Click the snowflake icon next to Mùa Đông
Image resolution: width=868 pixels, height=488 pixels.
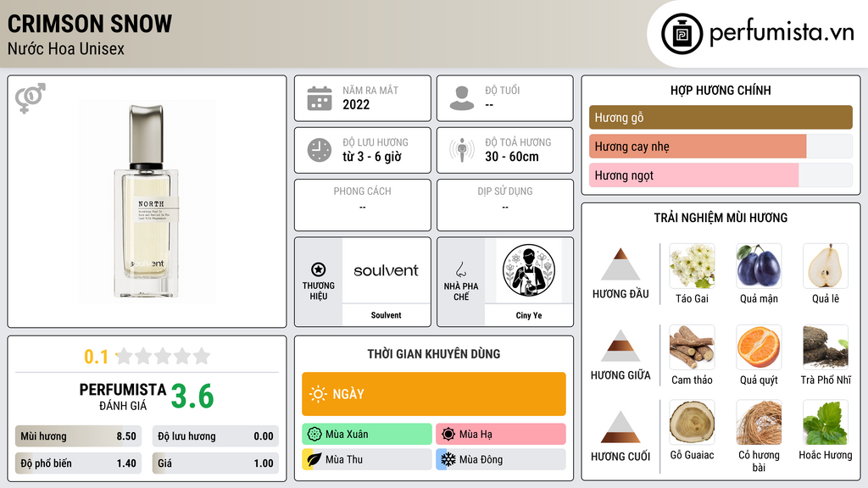pyautogui.click(x=448, y=459)
